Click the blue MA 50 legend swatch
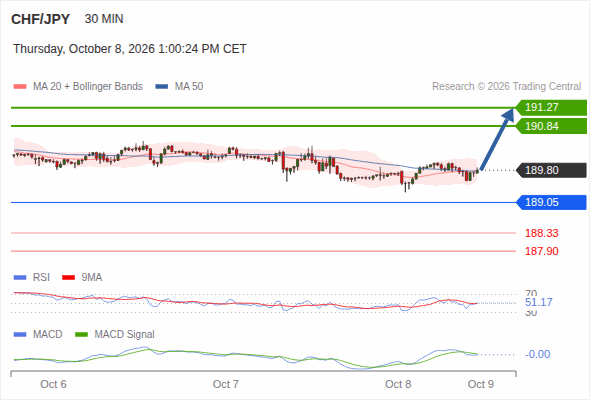This screenshot has width=590, height=400. [162, 87]
